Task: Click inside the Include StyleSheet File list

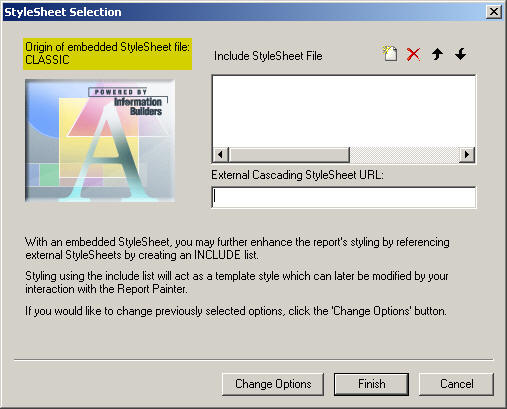Action: 344,111
